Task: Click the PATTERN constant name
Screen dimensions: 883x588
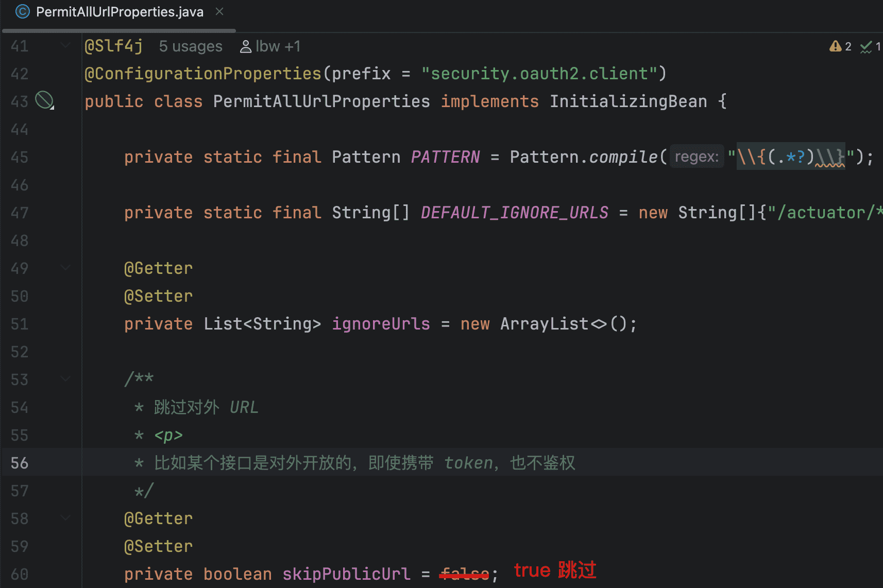Action: pos(445,157)
